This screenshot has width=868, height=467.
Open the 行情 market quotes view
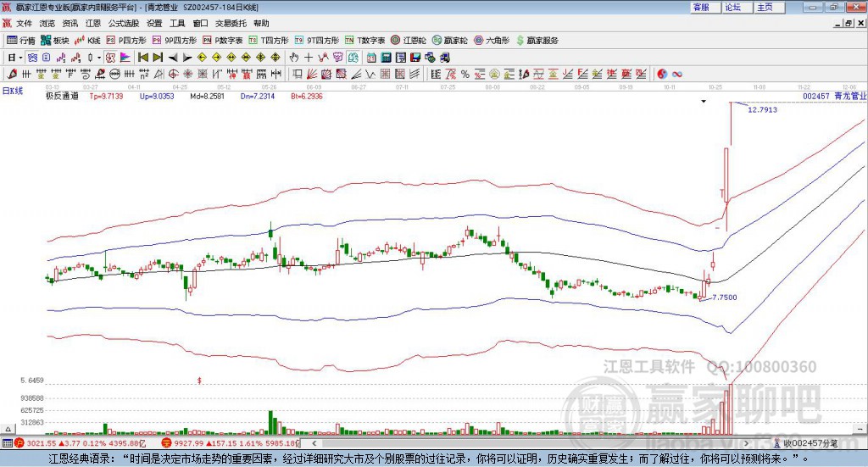(x=21, y=40)
